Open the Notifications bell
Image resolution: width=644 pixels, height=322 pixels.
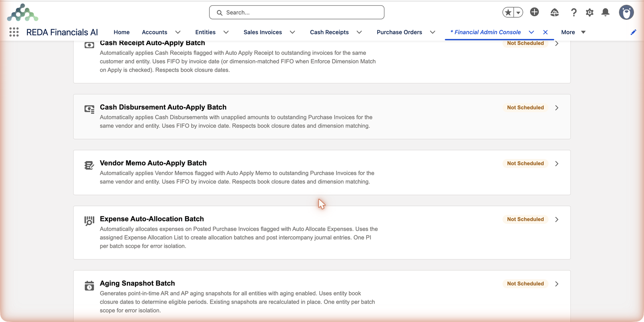pos(605,12)
